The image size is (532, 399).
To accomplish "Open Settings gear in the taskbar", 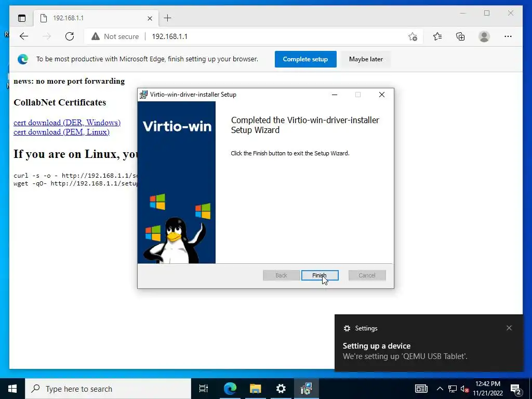I will [x=281, y=389].
